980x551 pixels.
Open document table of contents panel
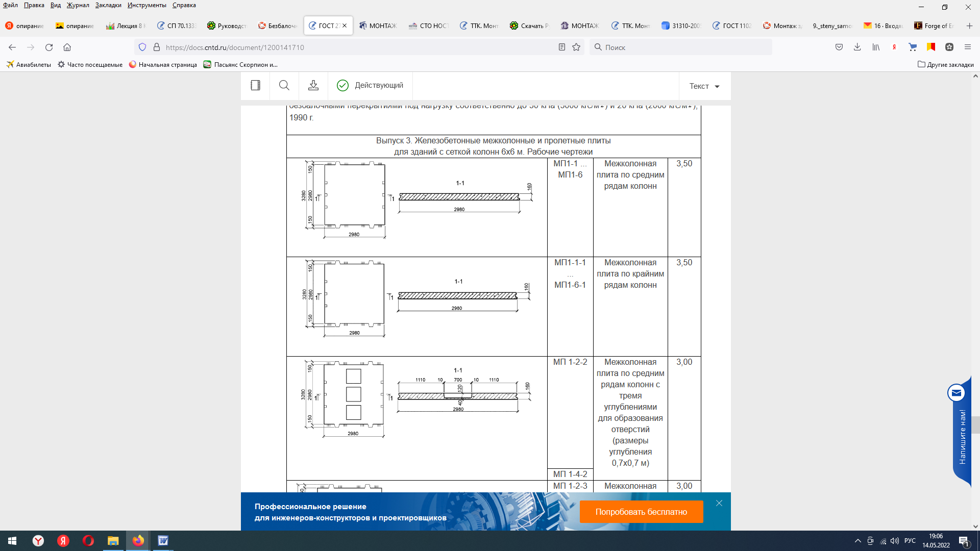(255, 85)
